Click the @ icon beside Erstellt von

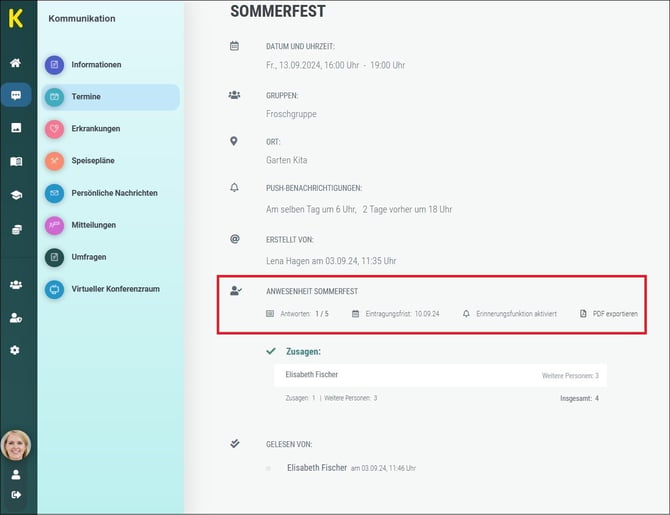[235, 239]
